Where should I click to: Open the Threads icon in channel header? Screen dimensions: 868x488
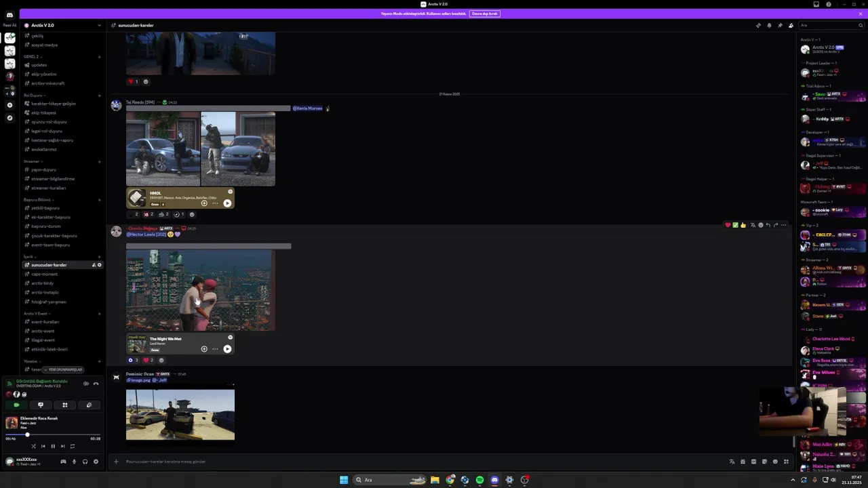tap(758, 25)
